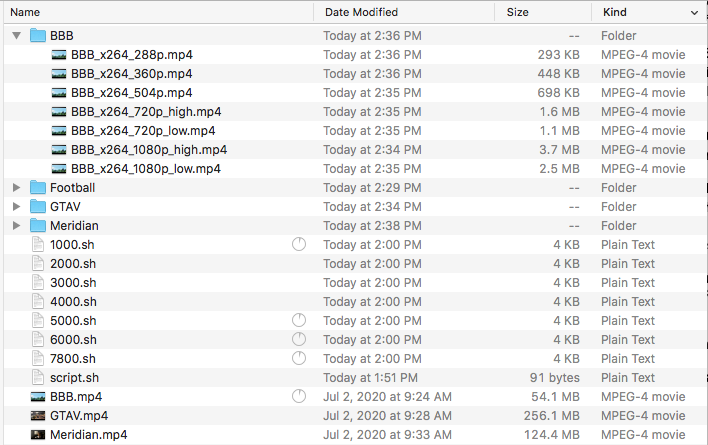708x445 pixels.
Task: Click the Meridian.mp4 thumbnail icon
Action: (38, 435)
